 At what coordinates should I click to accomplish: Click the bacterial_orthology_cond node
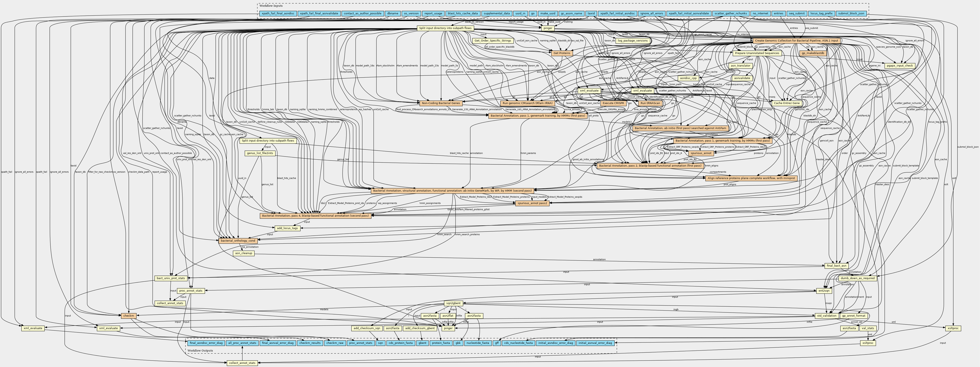tap(238, 241)
